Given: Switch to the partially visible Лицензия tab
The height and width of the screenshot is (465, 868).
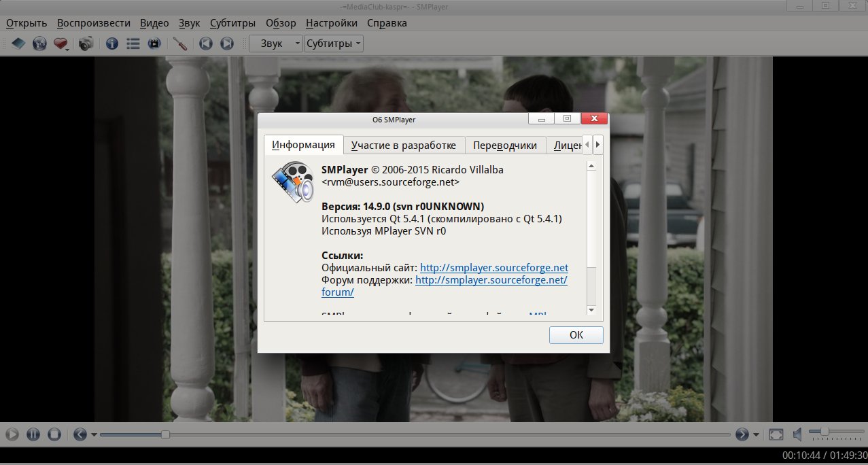Looking at the screenshot, I should 566,145.
